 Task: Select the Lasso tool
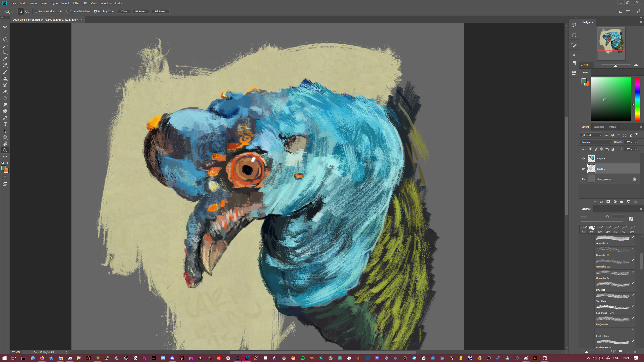tap(5, 39)
